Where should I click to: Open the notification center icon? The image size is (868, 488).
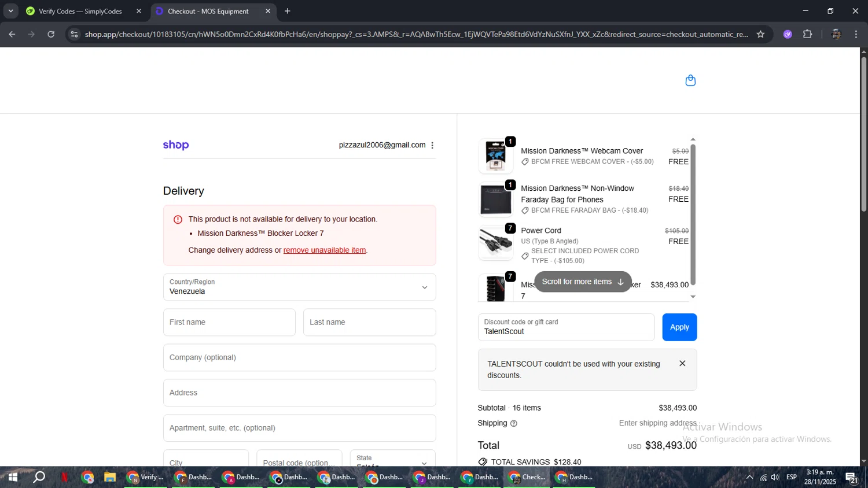[852, 478]
